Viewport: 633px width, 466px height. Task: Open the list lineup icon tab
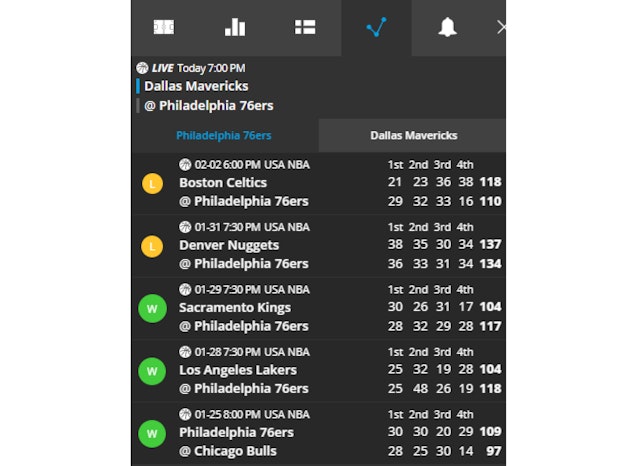click(x=305, y=27)
